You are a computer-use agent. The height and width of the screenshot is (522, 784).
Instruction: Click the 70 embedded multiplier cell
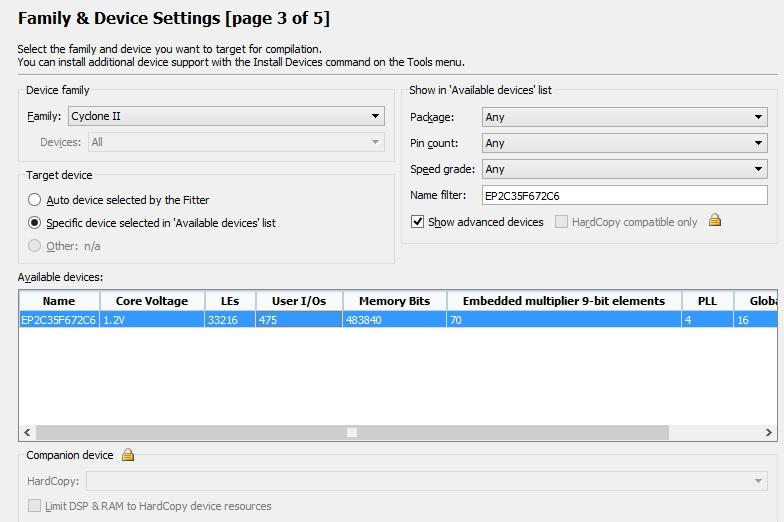click(x=564, y=320)
